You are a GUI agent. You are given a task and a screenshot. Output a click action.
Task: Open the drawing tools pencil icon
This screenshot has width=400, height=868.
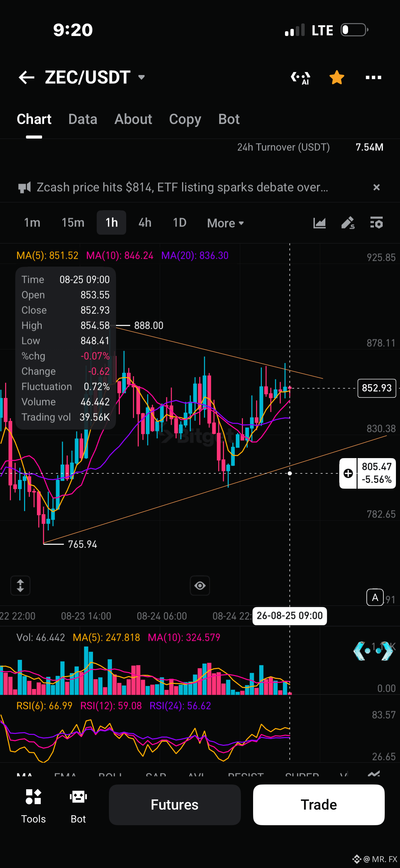tap(348, 223)
